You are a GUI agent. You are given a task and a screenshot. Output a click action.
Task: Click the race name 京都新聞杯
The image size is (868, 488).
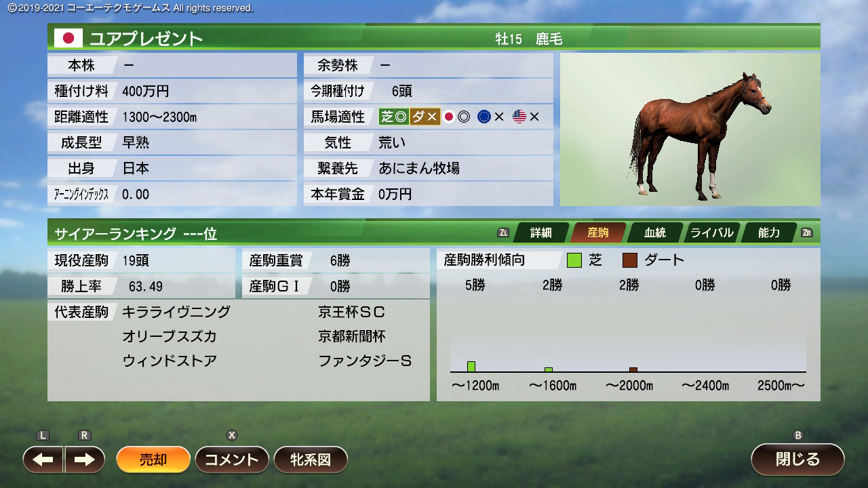(x=352, y=336)
